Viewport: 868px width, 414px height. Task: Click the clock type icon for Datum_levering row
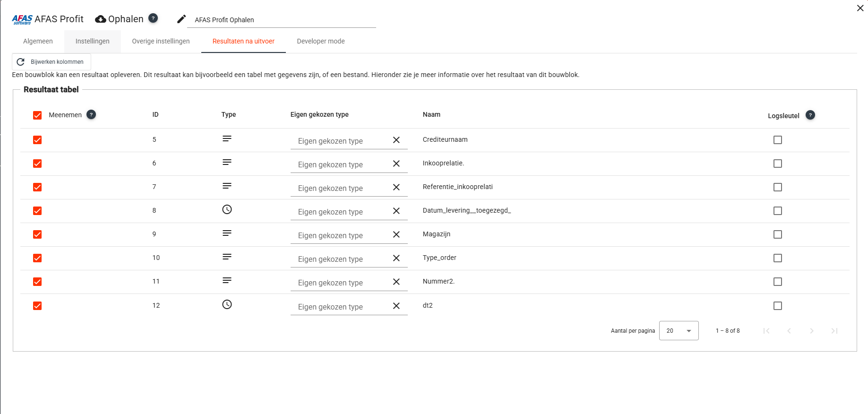(x=227, y=209)
